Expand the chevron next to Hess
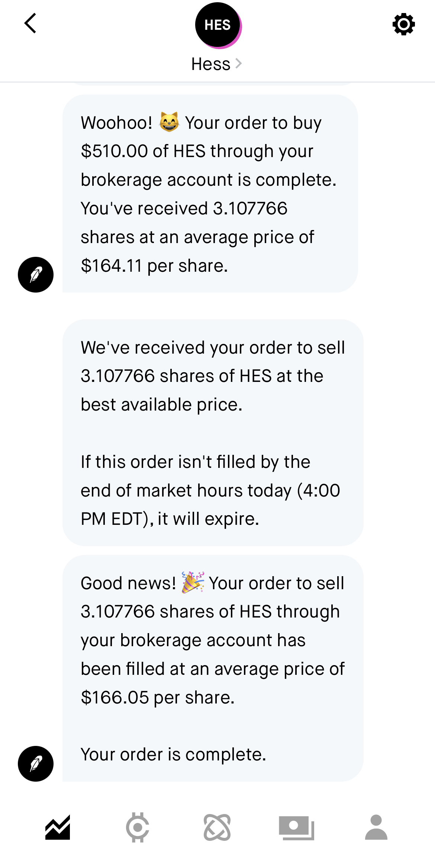Image resolution: width=435 pixels, height=868 pixels. click(239, 64)
